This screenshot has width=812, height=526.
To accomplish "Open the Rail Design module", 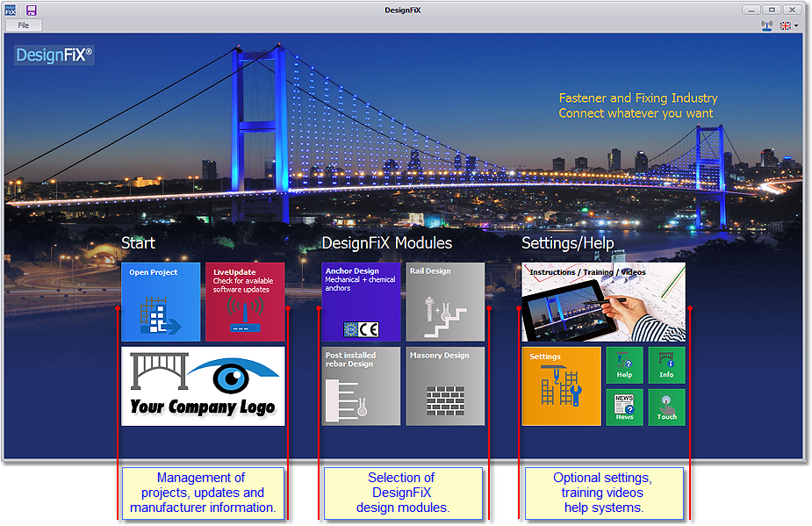I will [x=445, y=301].
